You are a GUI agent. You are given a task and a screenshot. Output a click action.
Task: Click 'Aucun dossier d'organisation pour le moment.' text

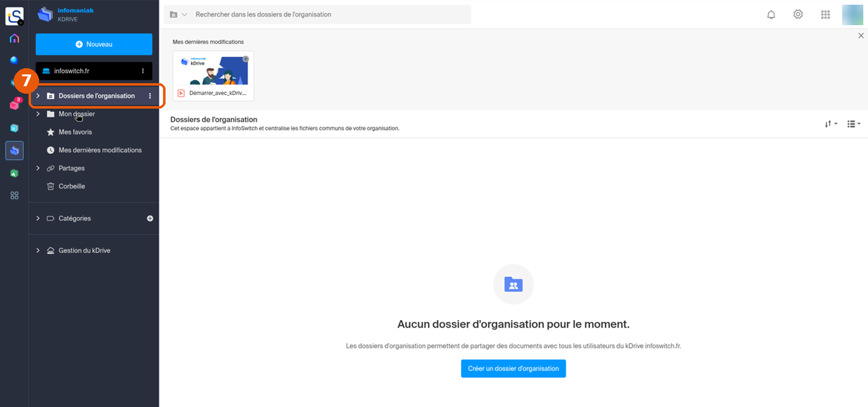tap(513, 324)
